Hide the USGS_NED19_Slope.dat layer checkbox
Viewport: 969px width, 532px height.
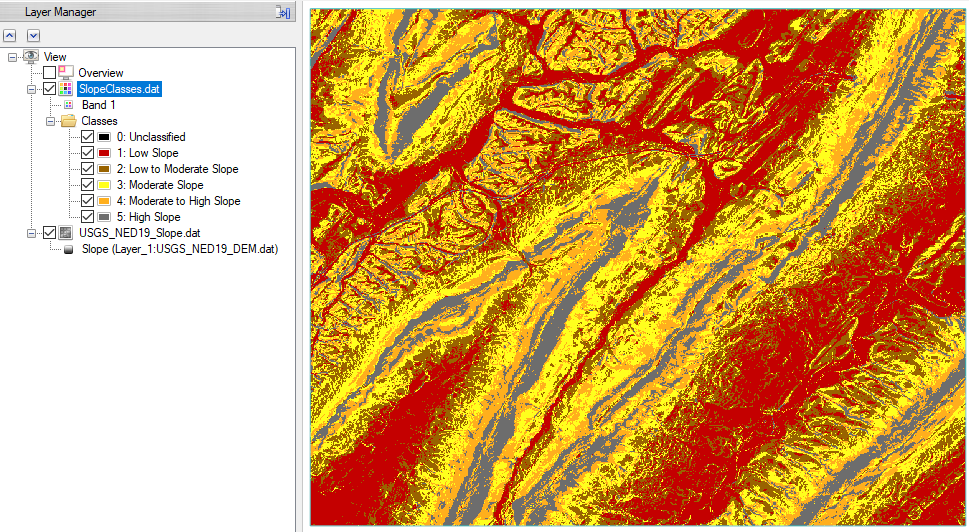click(49, 233)
